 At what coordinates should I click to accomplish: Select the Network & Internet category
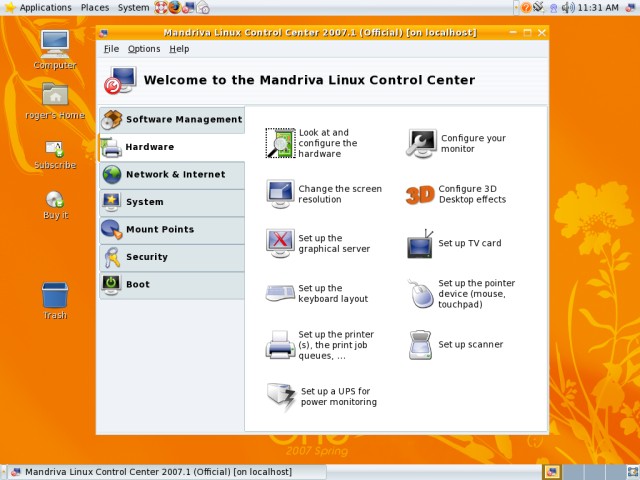(172, 175)
